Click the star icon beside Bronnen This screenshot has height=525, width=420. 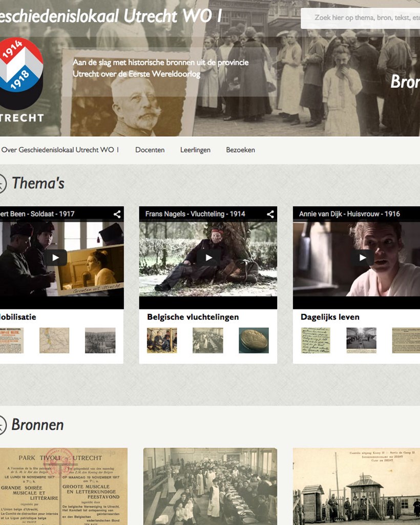click(2, 425)
